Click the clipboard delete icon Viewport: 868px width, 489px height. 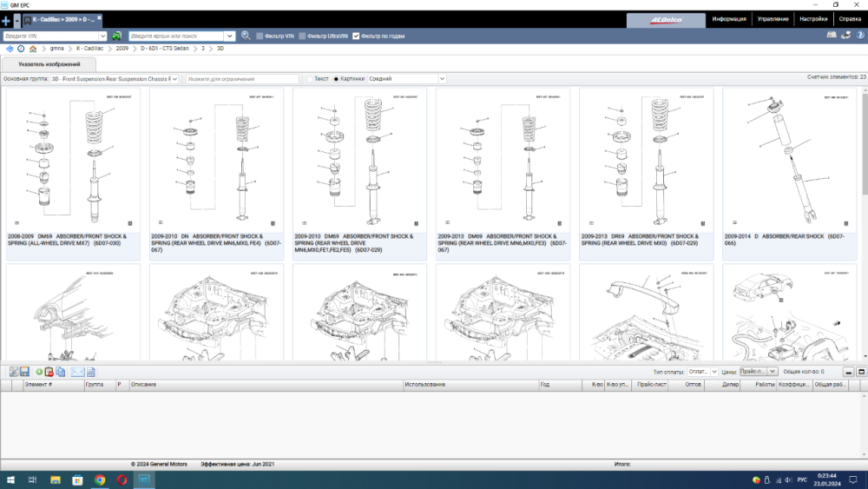click(x=49, y=372)
